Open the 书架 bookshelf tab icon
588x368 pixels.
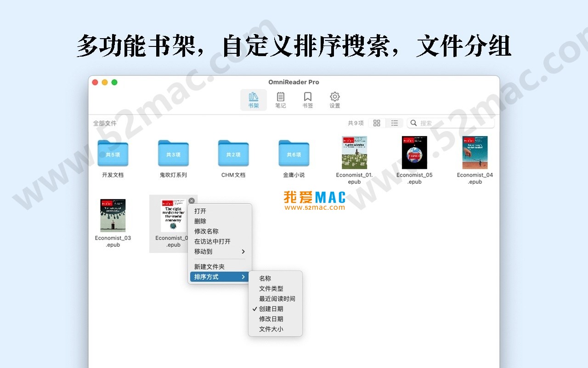tap(253, 99)
